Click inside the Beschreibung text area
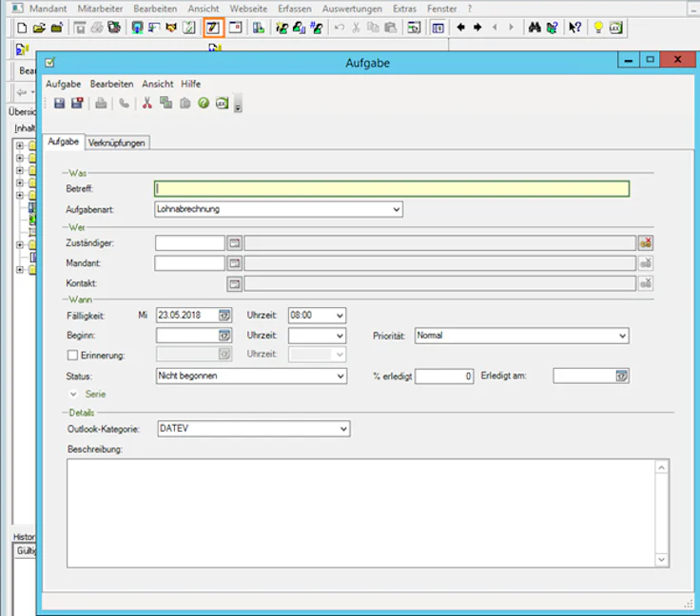This screenshot has height=616, width=700. tap(360, 513)
